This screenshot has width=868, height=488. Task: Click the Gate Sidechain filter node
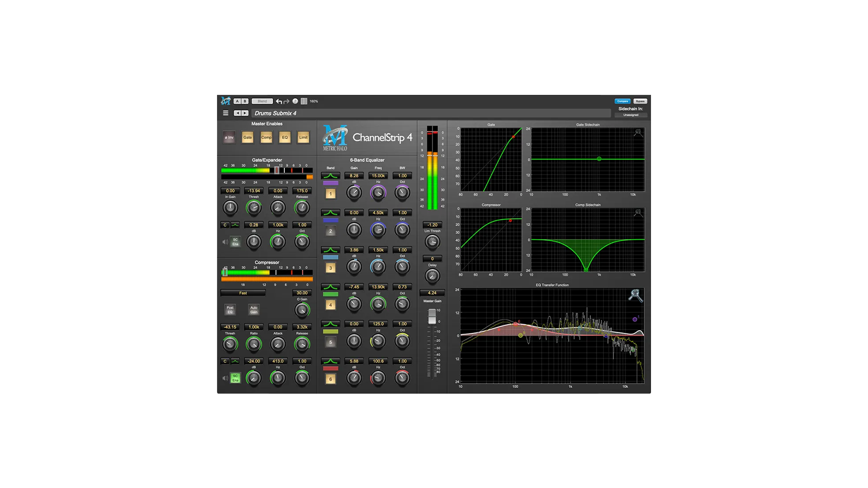point(599,159)
